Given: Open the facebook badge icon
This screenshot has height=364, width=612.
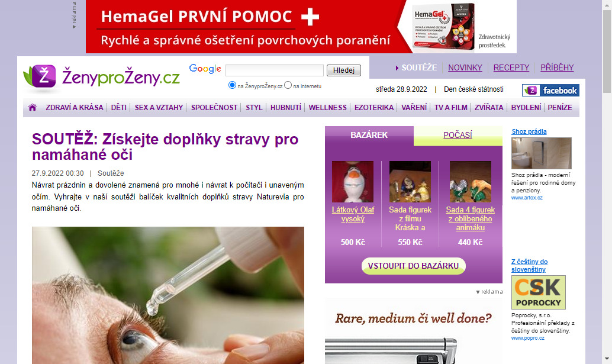Looking at the screenshot, I should (550, 91).
